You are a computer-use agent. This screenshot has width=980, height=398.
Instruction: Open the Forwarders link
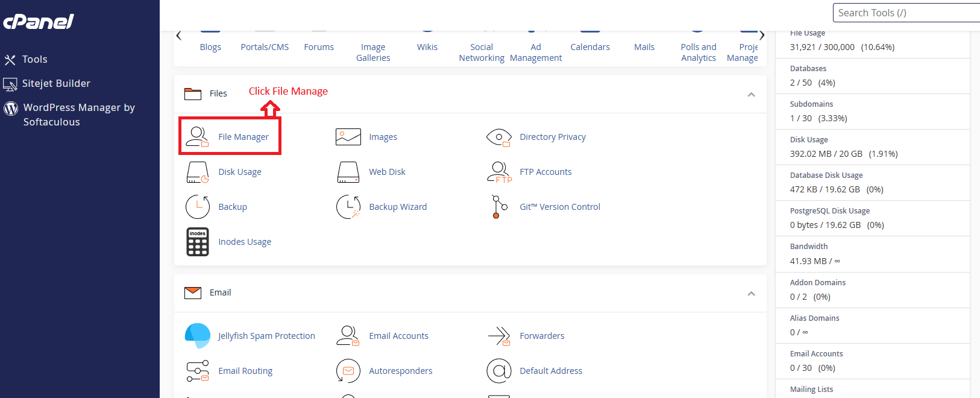542,336
